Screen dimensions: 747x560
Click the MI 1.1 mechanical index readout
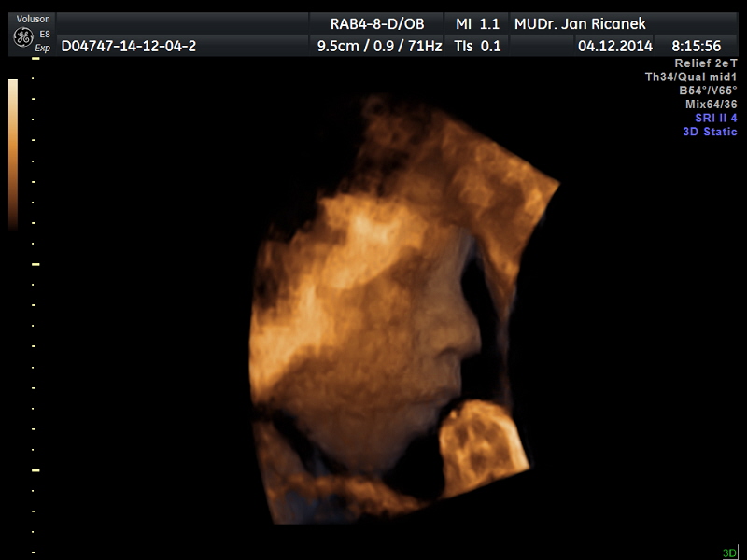click(x=477, y=23)
